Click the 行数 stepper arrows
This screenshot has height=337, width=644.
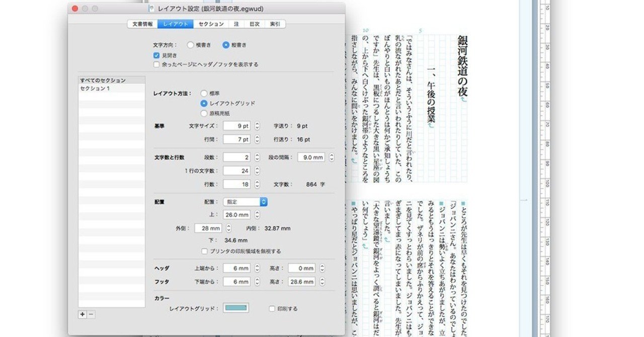click(x=257, y=184)
